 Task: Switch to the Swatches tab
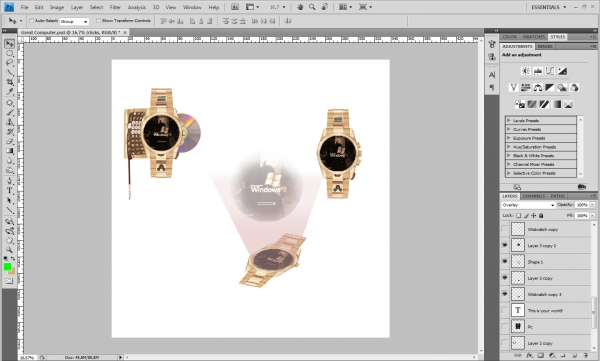pos(533,37)
